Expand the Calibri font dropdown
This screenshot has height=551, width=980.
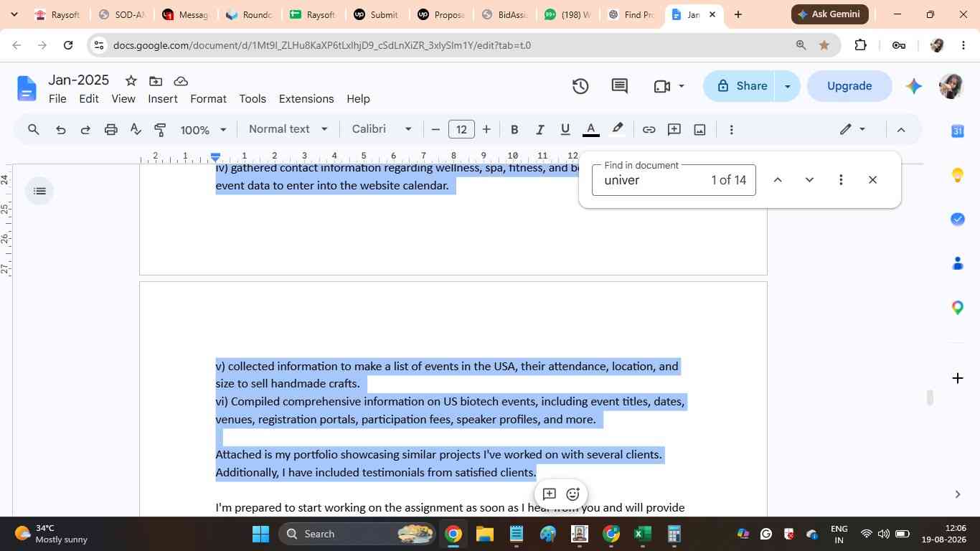coord(382,129)
